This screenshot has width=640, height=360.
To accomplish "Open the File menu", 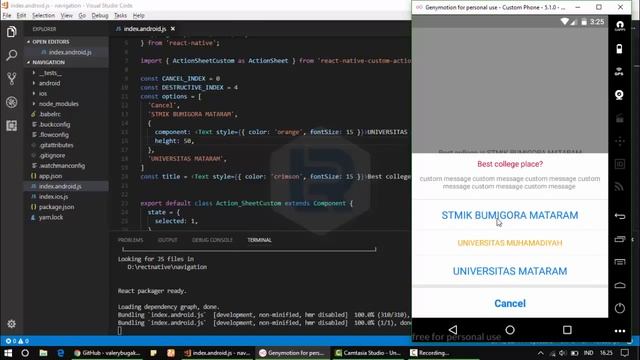I will click(x=7, y=16).
